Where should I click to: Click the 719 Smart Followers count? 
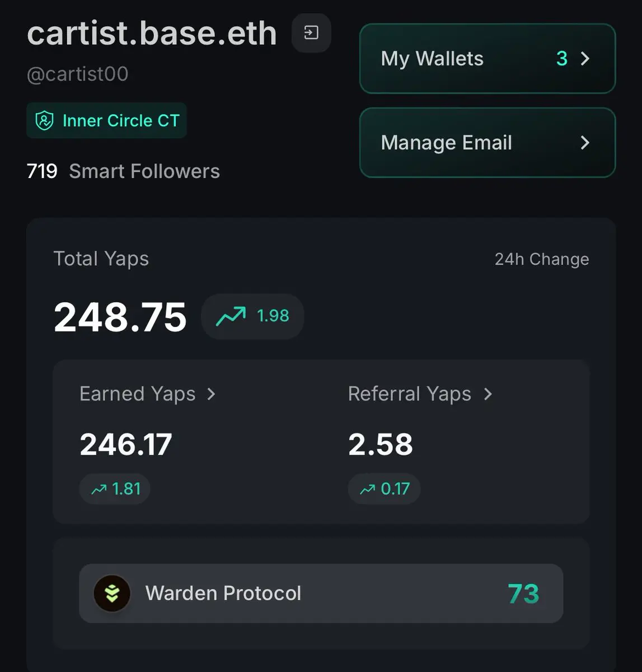(x=123, y=171)
